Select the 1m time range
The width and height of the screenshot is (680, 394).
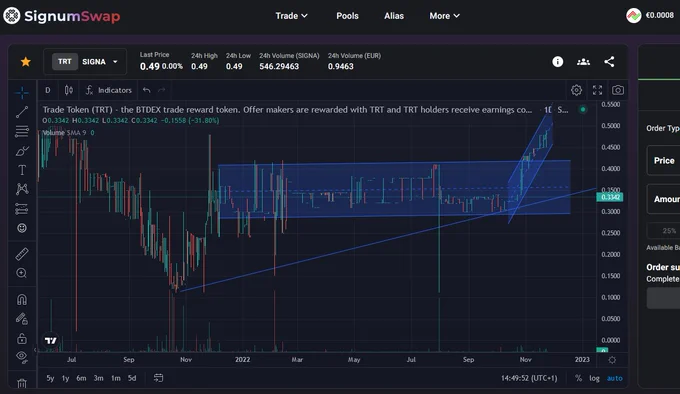[x=116, y=378]
